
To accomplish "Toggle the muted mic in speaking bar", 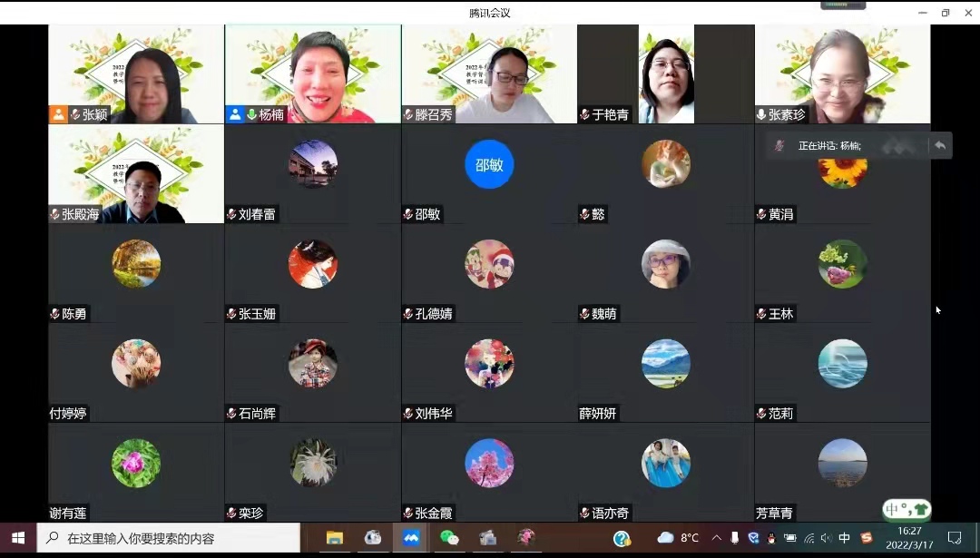I will pyautogui.click(x=779, y=145).
